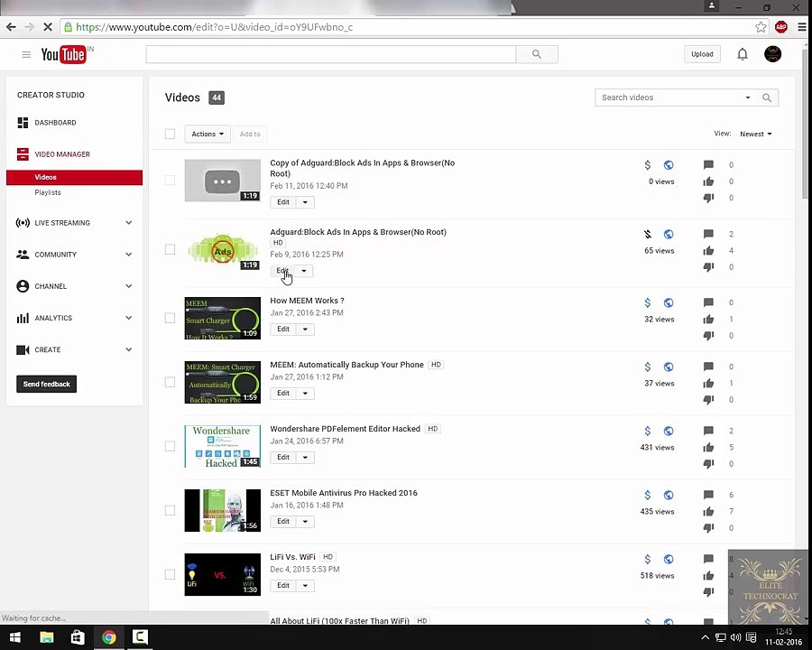The width and height of the screenshot is (812, 650).
Task: Click the comments icon for ESET Mobile Antivirus video
Action: pos(708,495)
